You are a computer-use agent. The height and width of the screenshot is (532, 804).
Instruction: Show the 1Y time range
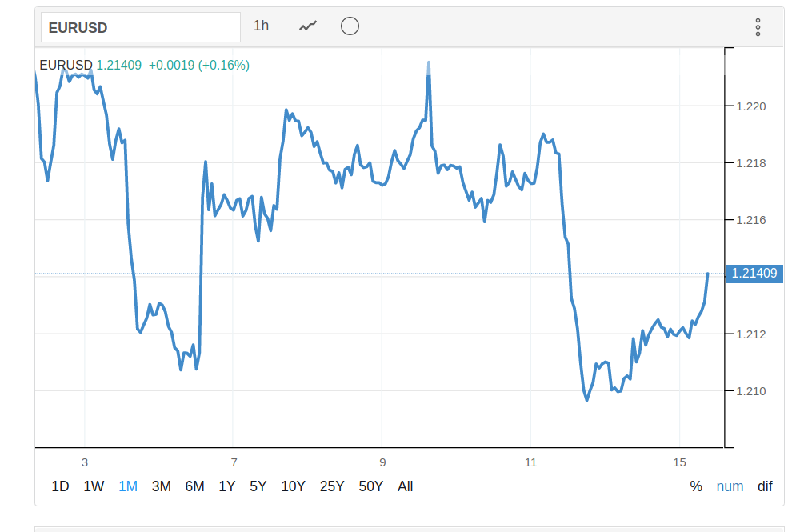pos(227,486)
